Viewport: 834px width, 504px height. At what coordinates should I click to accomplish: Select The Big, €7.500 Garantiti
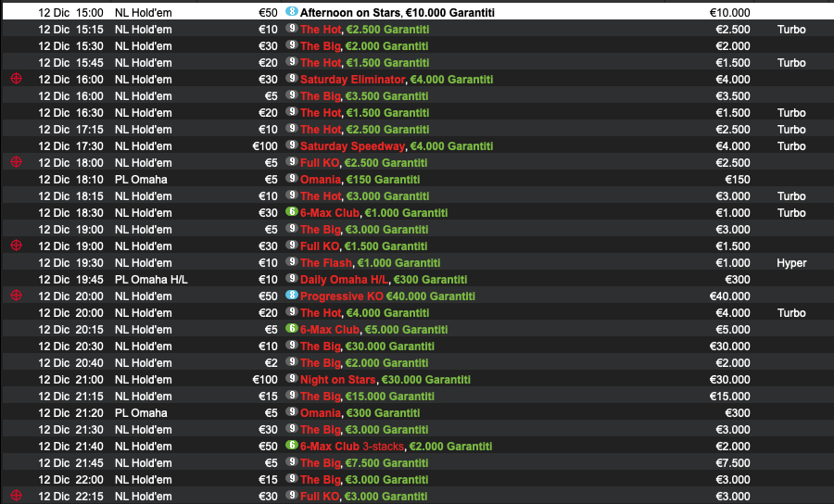(364, 463)
